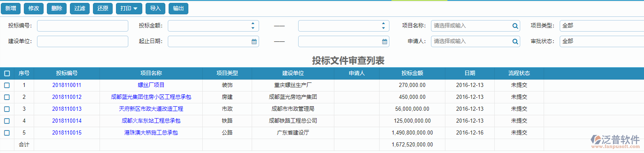This screenshot has width=644, height=153.
Task: Click the 申请人 column header
Action: click(x=357, y=73)
